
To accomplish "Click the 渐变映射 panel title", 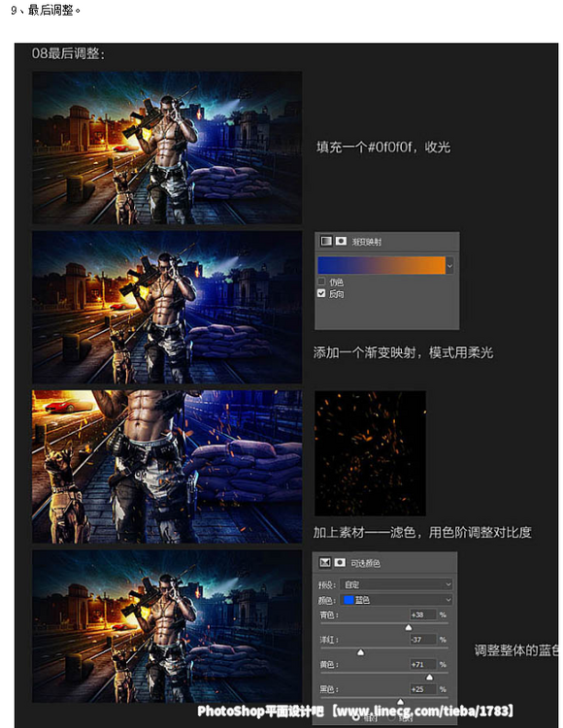I will 367,242.
